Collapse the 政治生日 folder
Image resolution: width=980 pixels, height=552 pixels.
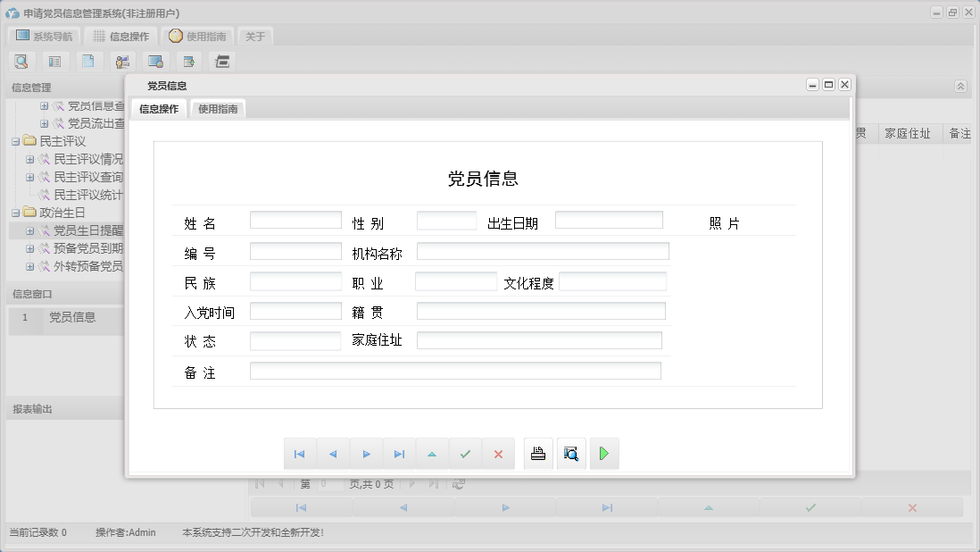(x=15, y=213)
